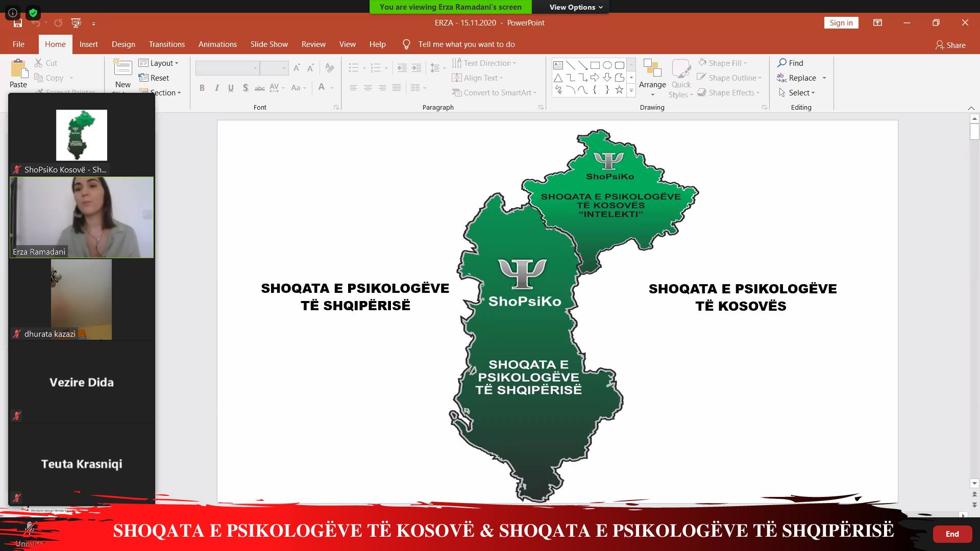The image size is (980, 551).
Task: Select the right arrow block shape
Action: (595, 78)
